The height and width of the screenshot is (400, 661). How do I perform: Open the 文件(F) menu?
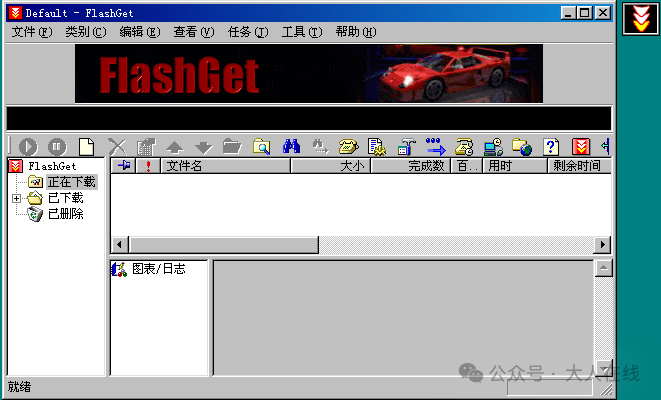pos(32,32)
